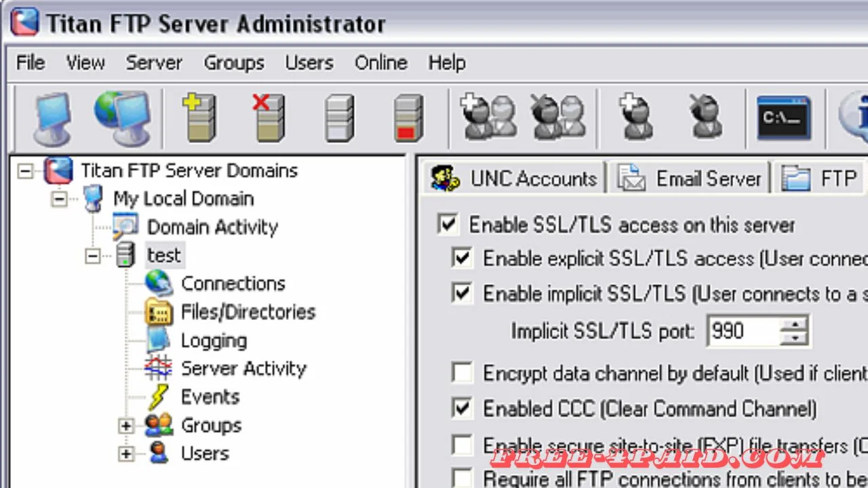The image size is (868, 488).
Task: Click the Events lightning bolt icon
Action: pos(159,396)
